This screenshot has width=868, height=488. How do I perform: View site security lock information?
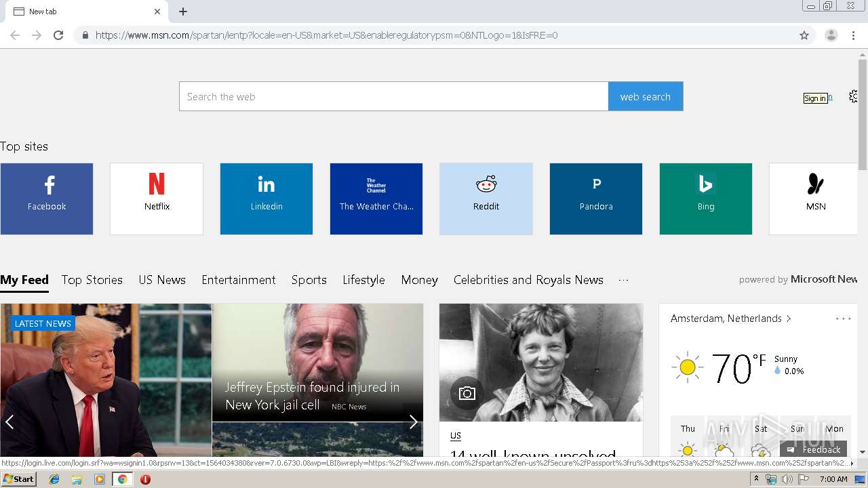tap(85, 35)
